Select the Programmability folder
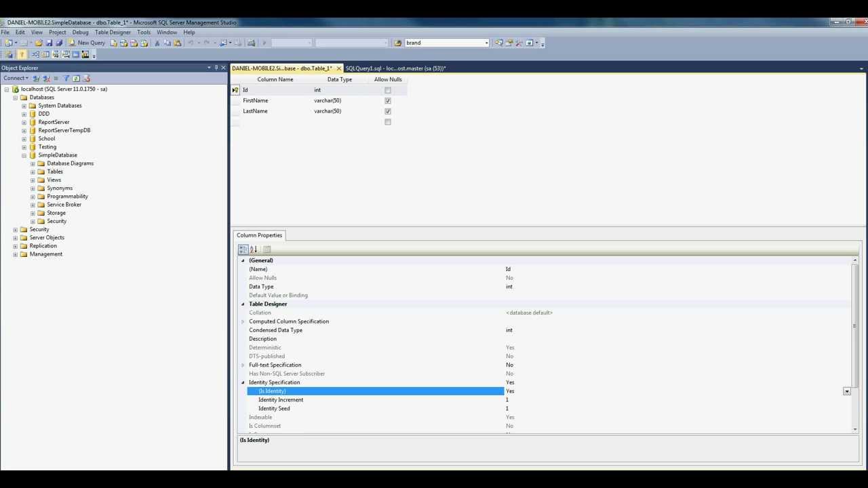The image size is (868, 488). click(x=67, y=197)
